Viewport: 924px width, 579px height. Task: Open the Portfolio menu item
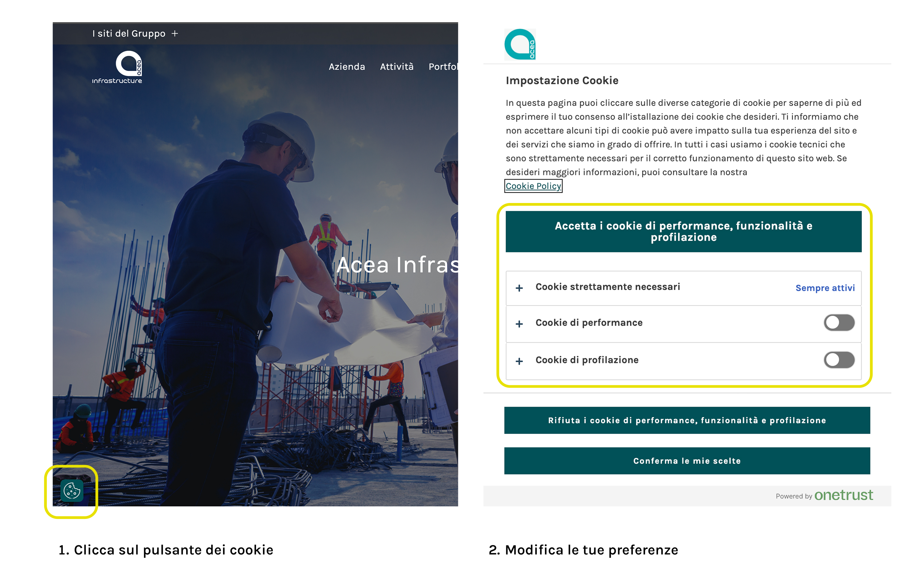click(443, 67)
